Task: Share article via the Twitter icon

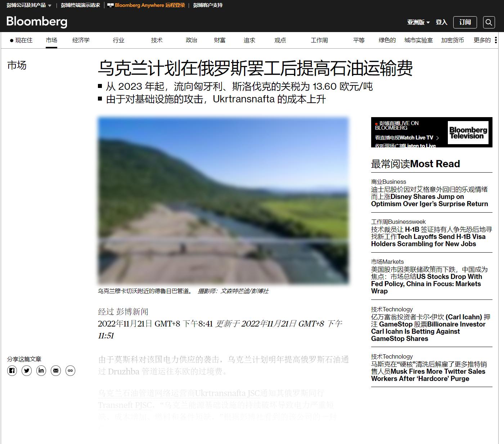Action: (27, 371)
